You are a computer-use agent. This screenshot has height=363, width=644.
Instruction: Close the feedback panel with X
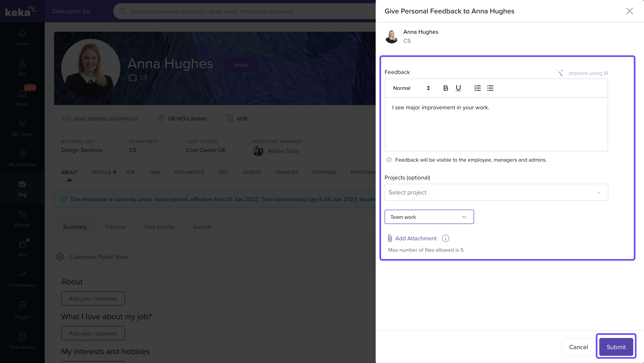[629, 11]
